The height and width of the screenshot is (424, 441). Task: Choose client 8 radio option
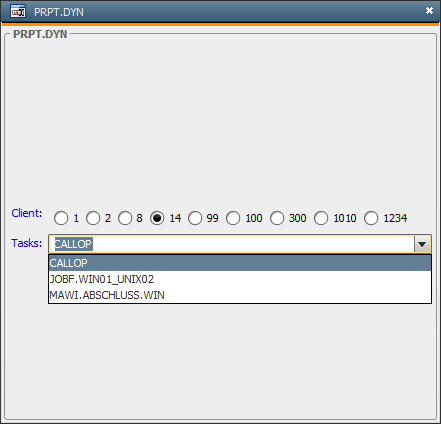[x=125, y=218]
